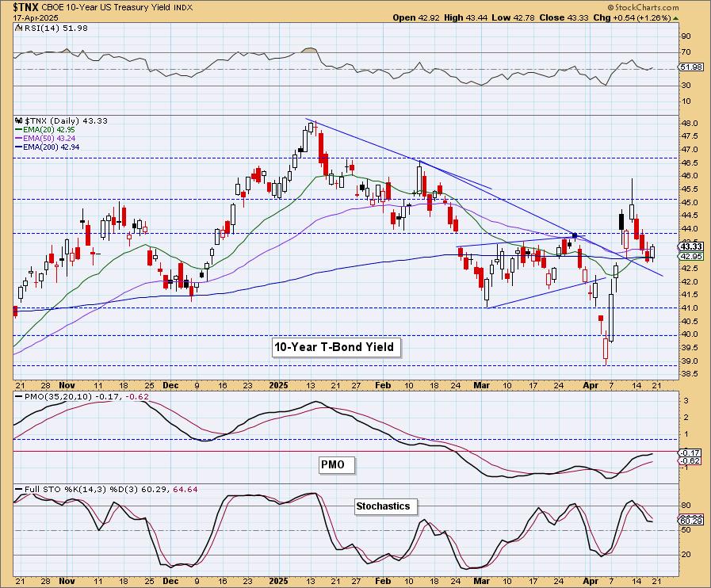Click the 60.29 stochastic value tag
The width and height of the screenshot is (711, 588).
pos(691,521)
